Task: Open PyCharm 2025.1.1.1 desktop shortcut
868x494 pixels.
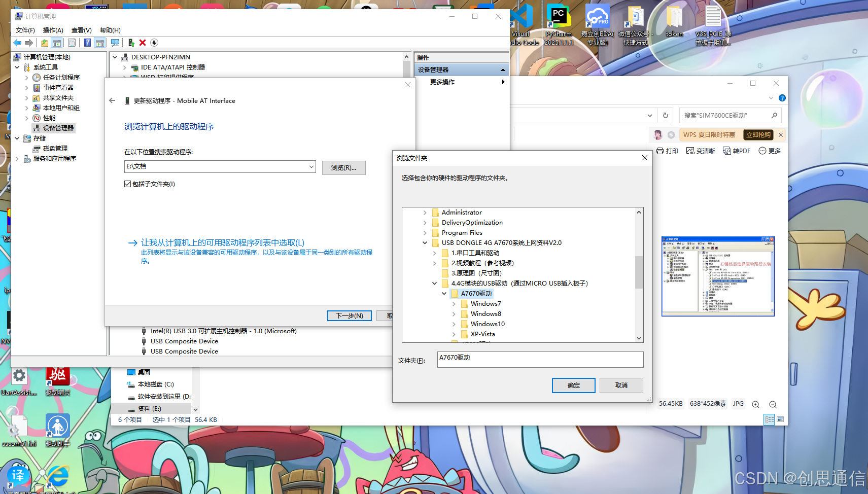Action: [559, 25]
